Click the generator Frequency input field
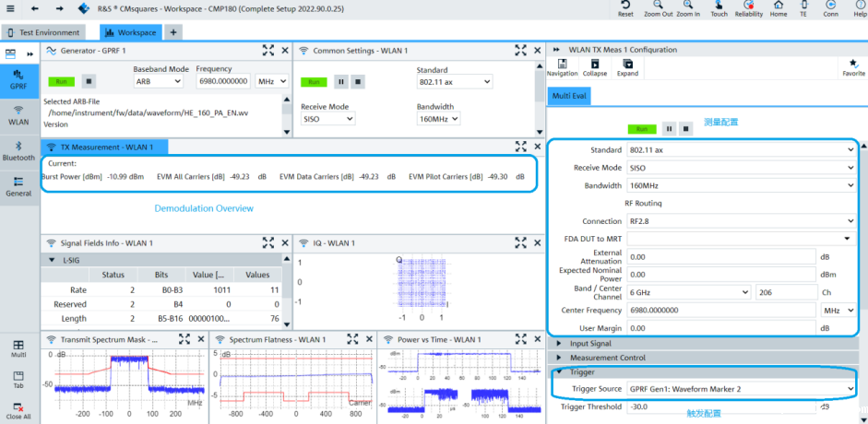The width and height of the screenshot is (868, 424). pyautogui.click(x=223, y=81)
